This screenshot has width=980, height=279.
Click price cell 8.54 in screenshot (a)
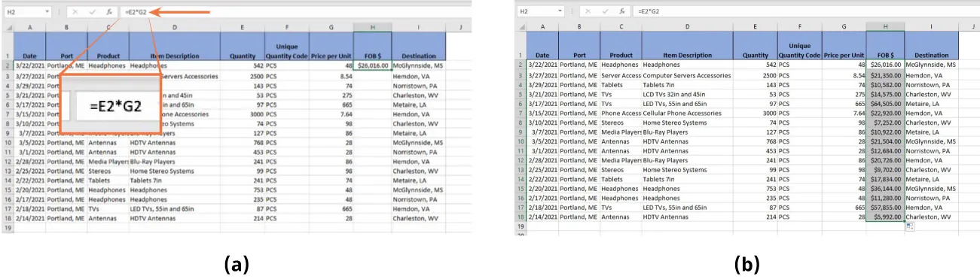[331, 76]
